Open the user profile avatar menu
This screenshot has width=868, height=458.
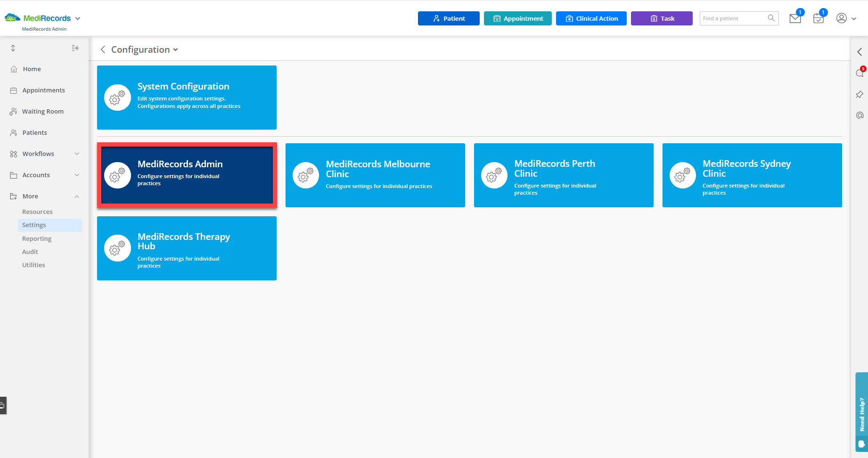tap(842, 18)
